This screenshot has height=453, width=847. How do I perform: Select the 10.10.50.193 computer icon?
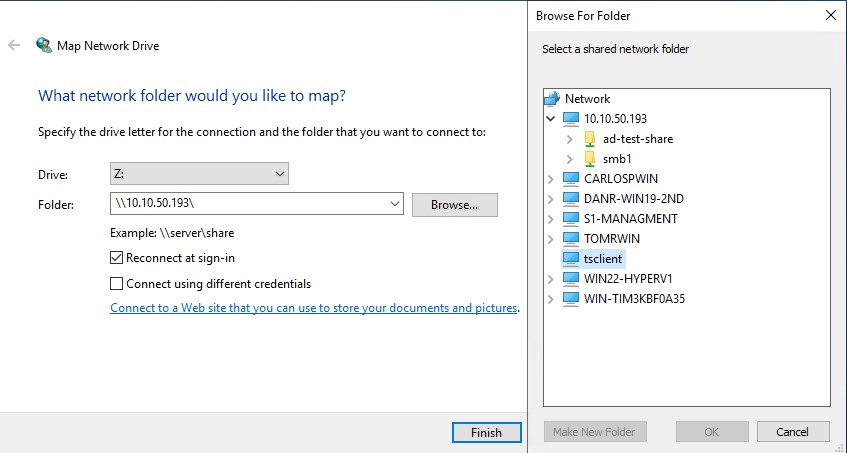(571, 119)
